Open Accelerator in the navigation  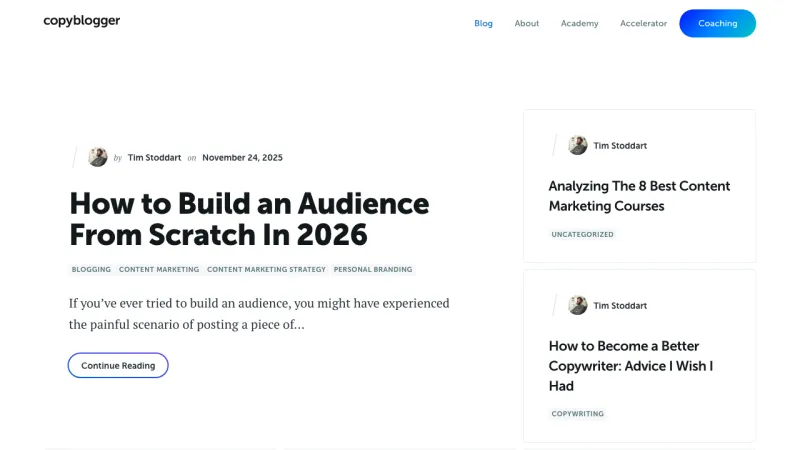tap(643, 23)
